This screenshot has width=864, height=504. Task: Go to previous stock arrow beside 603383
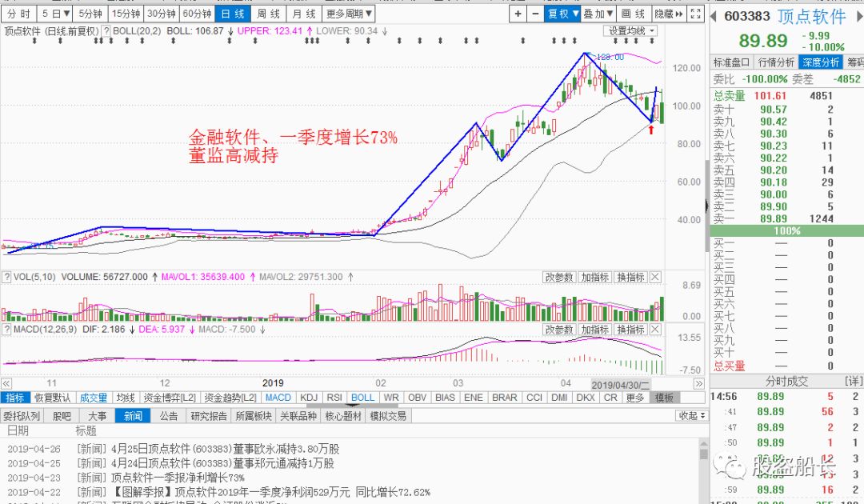pyautogui.click(x=714, y=16)
